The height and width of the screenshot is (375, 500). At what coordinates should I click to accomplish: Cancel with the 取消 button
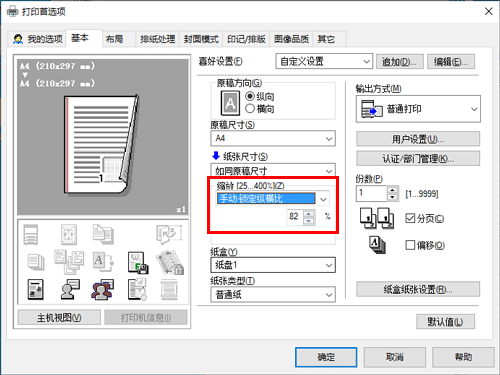395,357
